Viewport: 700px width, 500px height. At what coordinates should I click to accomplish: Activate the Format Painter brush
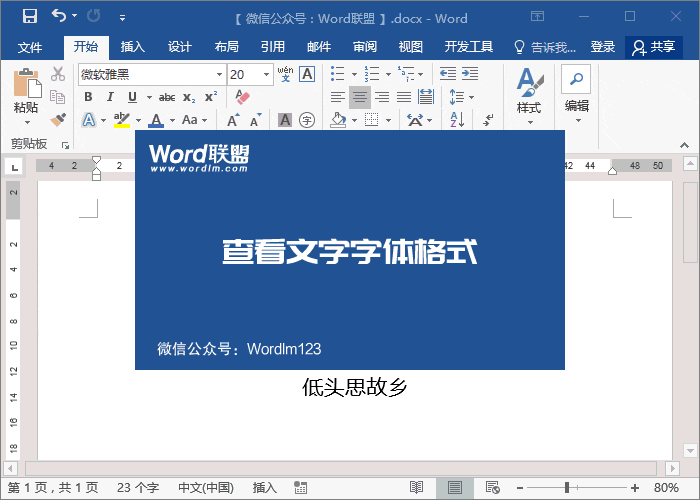click(x=58, y=120)
